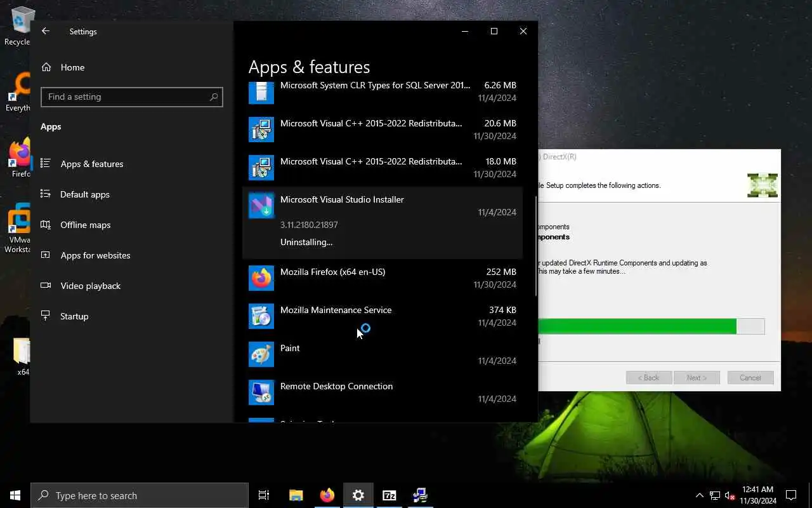The image size is (812, 508).
Task: Select Remote Desktop Connection entry name
Action: 336,386
